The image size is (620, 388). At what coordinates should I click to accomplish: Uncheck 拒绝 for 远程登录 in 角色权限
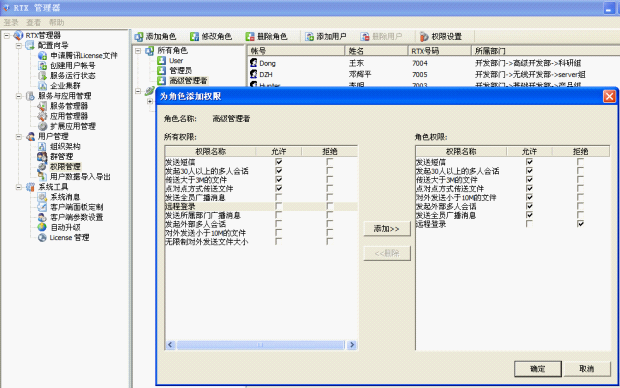pyautogui.click(x=580, y=224)
